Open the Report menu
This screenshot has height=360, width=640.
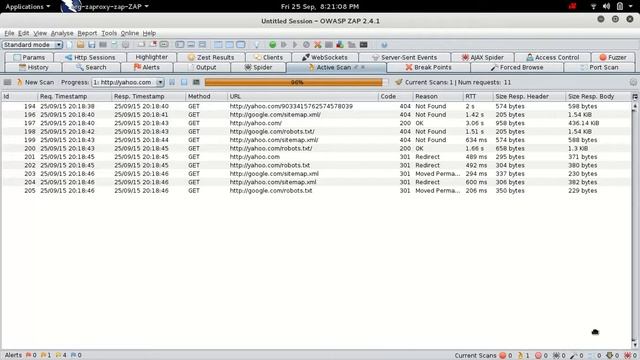[x=87, y=33]
